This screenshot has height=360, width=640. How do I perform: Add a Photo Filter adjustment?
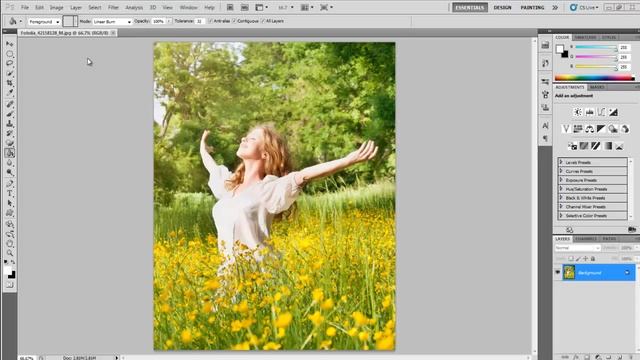pos(613,129)
